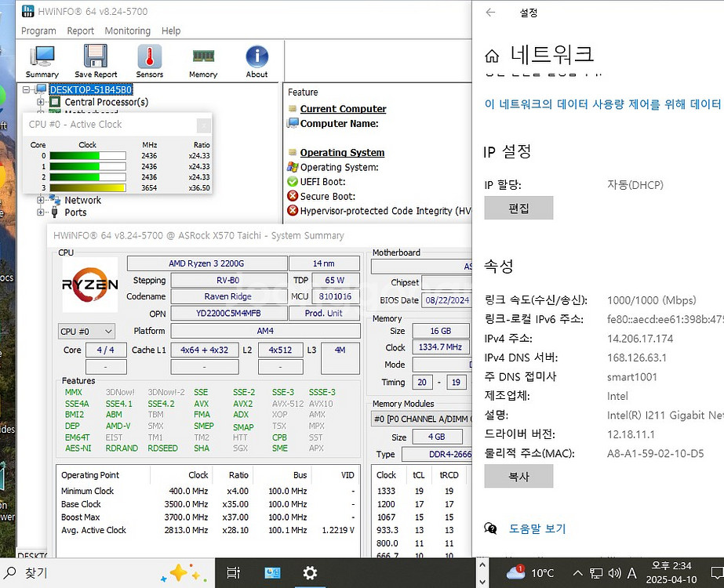Open the CPU #0 selector dropdown

(86, 332)
